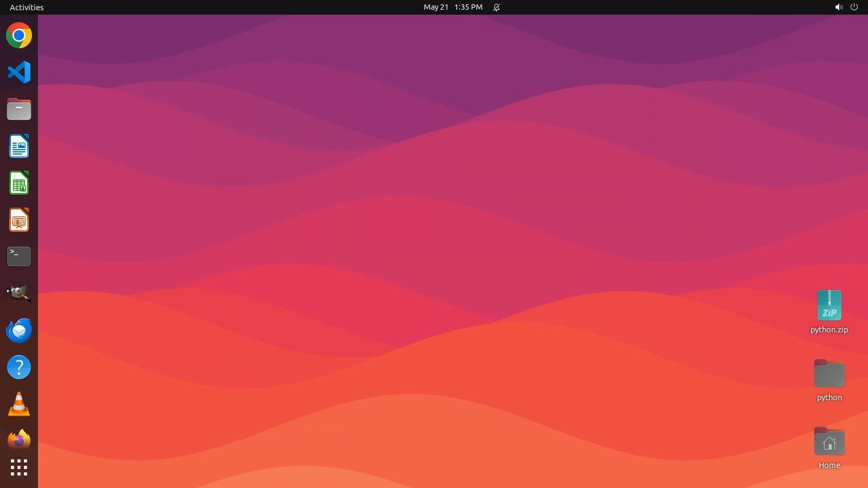Select the python.zip file on desktop
Viewport: 868px width, 488px height.
click(829, 306)
